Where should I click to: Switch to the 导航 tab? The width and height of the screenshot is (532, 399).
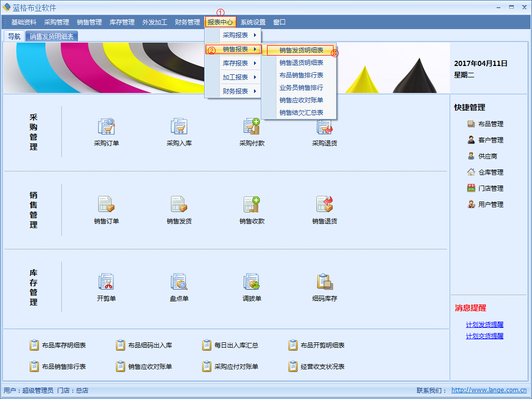tap(14, 36)
